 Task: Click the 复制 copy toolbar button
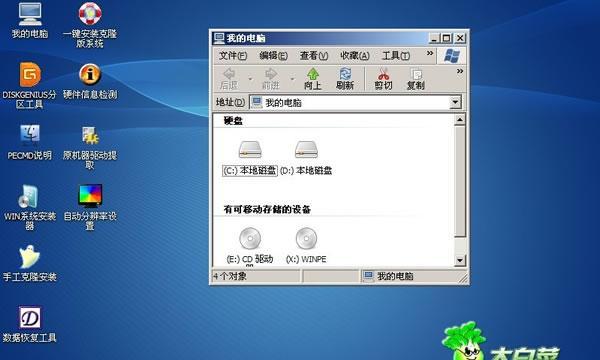pyautogui.click(x=416, y=79)
